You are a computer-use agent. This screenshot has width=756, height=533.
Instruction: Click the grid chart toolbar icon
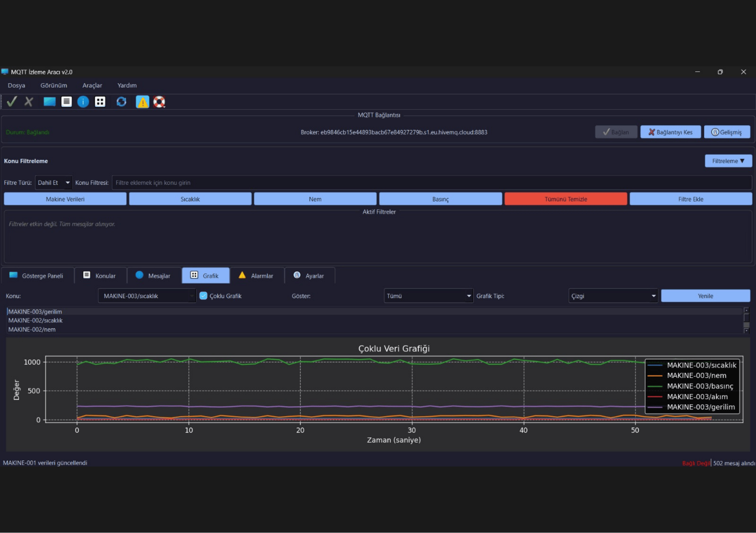coord(100,101)
